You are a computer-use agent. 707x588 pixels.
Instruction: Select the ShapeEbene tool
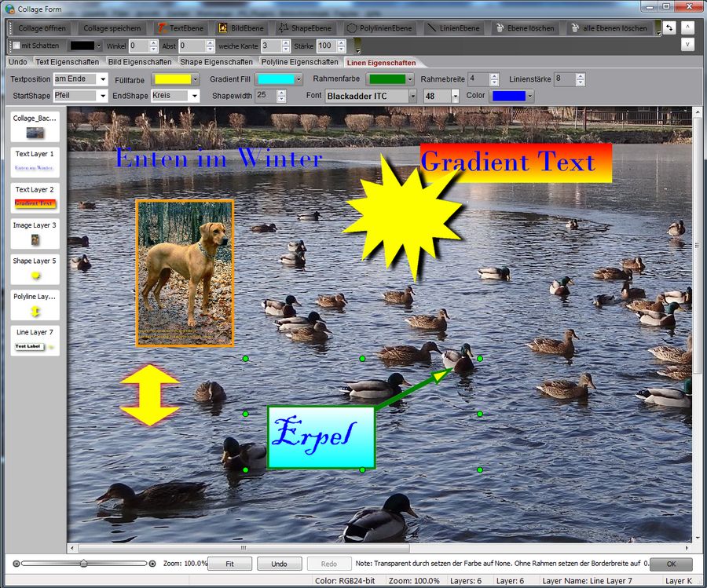coord(305,28)
